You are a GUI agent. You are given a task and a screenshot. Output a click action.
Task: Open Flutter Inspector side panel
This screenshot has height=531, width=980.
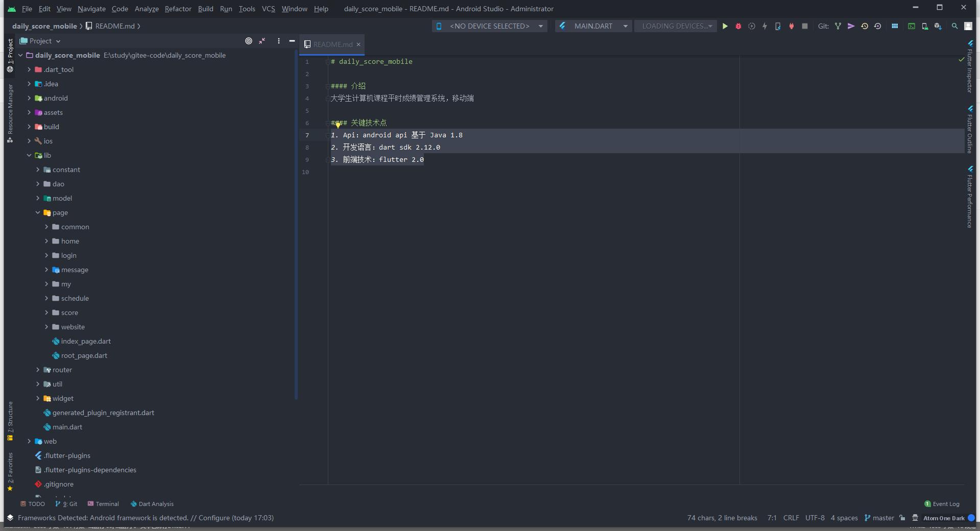(x=970, y=66)
